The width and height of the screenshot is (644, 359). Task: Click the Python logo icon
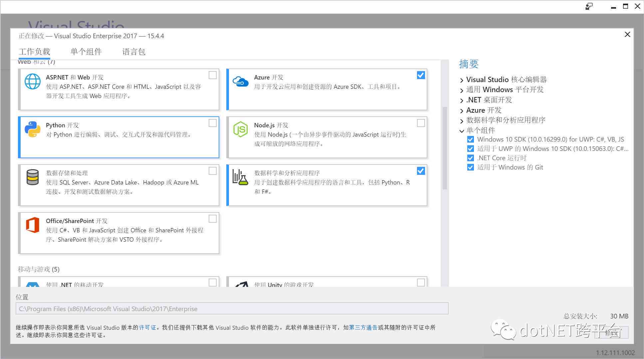(x=33, y=129)
